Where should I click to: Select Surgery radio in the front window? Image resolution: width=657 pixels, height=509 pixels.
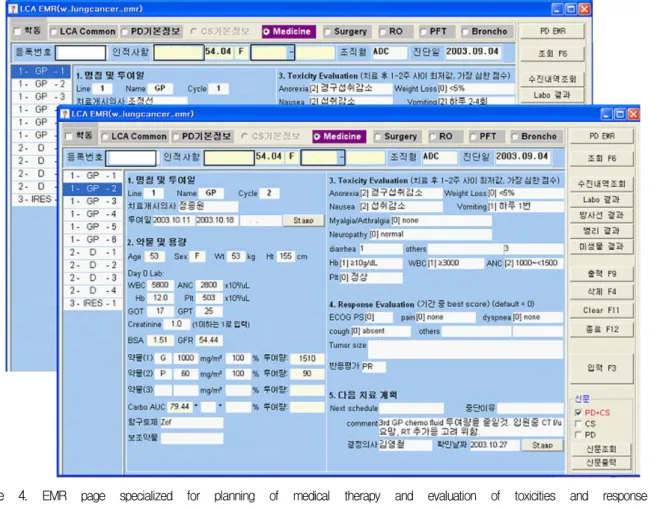coord(378,137)
